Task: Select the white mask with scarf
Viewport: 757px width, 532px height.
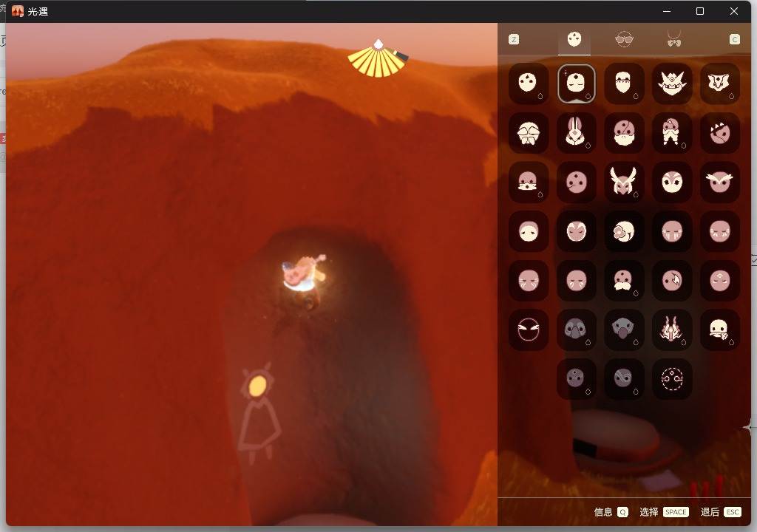Action: (719, 330)
